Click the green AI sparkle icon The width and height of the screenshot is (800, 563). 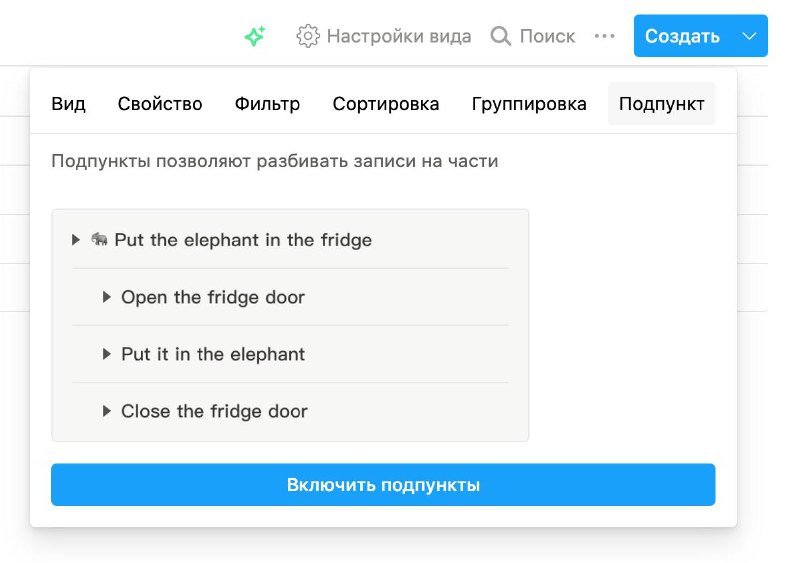point(255,36)
